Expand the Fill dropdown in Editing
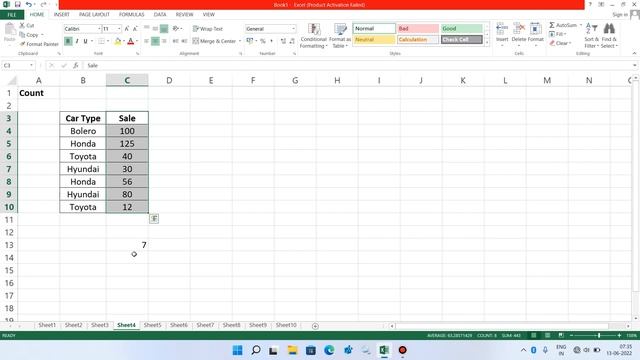This screenshot has height=360, width=640. pyautogui.click(x=565, y=34)
